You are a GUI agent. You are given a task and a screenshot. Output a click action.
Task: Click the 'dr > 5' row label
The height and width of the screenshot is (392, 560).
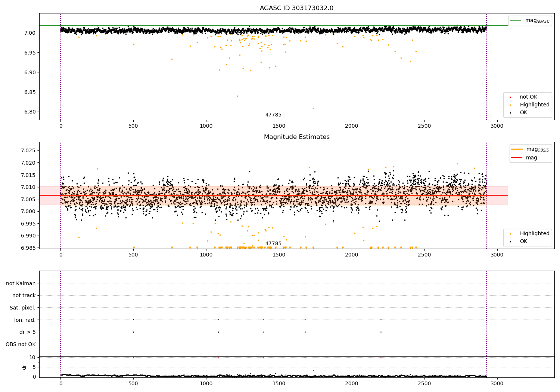tap(28, 332)
